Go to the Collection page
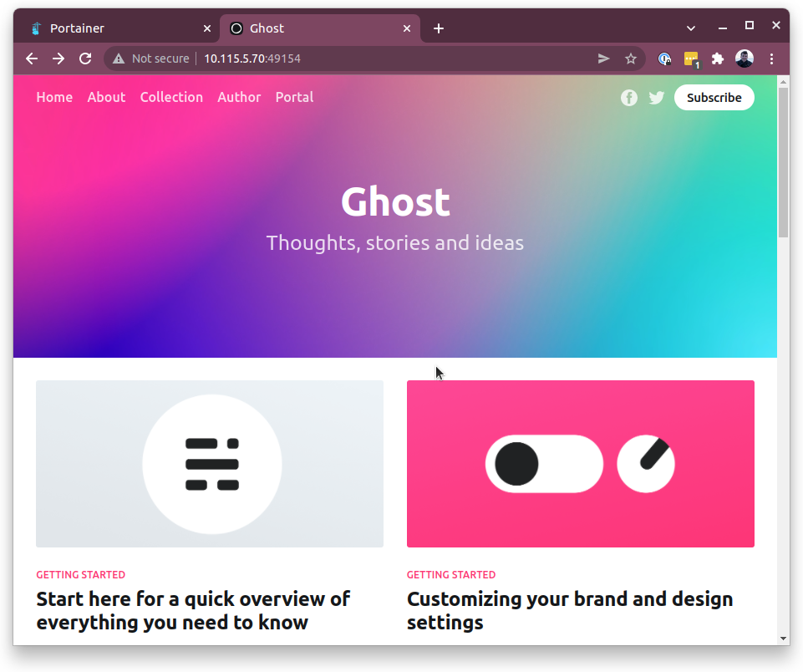The height and width of the screenshot is (672, 803). (171, 97)
